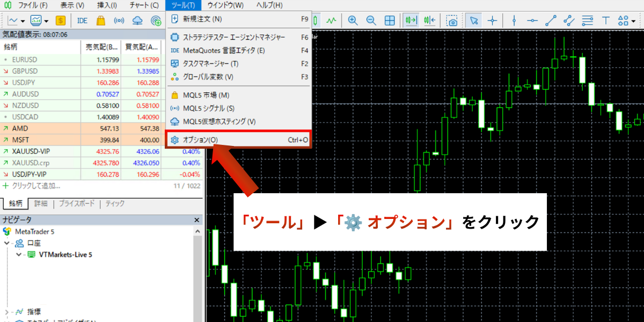Expand the 指標 tree node
Viewport: 644px width, 322px height.
pyautogui.click(x=7, y=311)
